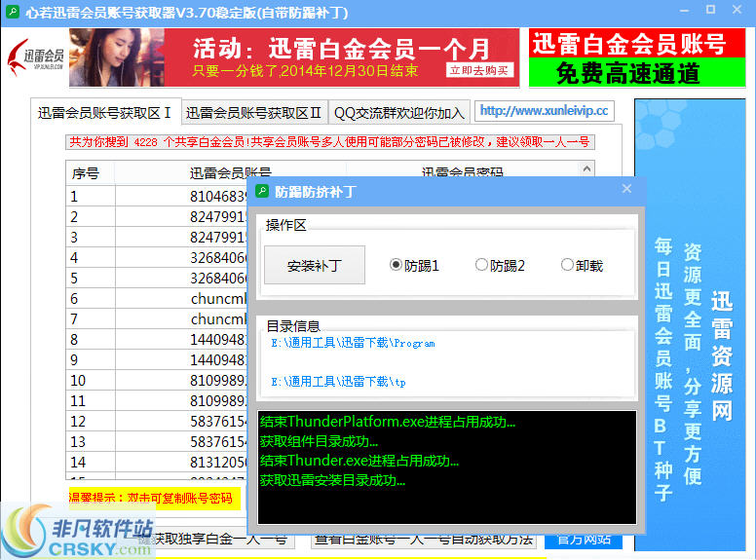Click log line 结束ThunderPlatform.exe进程占用成功

point(388,422)
